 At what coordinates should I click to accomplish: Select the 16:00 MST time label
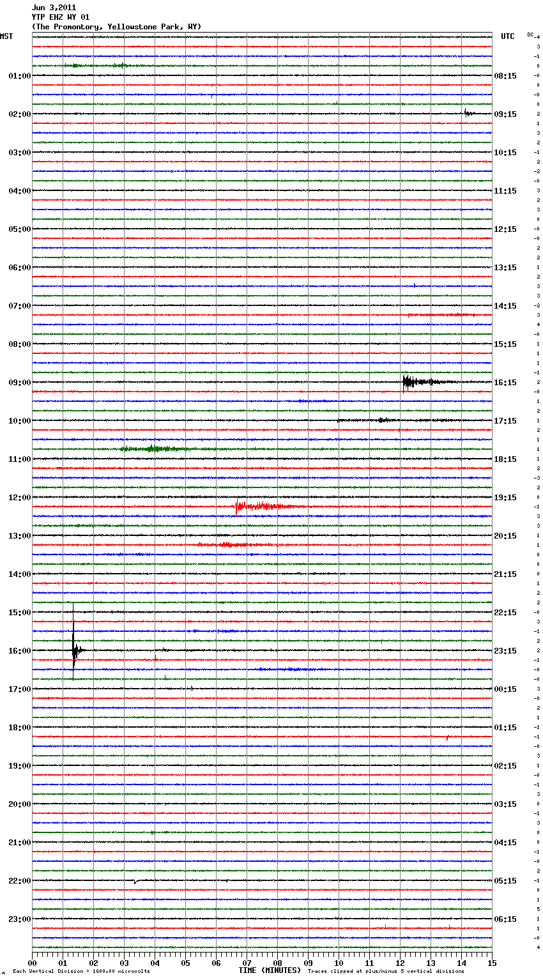[x=19, y=651]
